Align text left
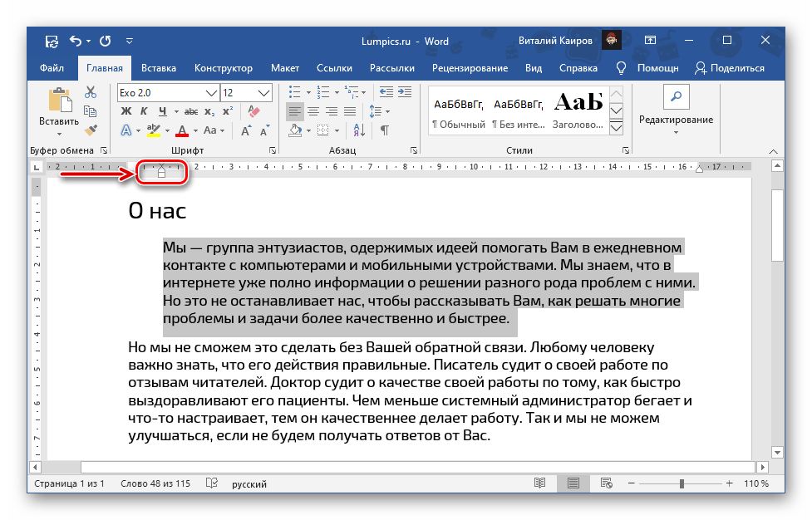Image resolution: width=812 pixels, height=520 pixels. click(295, 111)
